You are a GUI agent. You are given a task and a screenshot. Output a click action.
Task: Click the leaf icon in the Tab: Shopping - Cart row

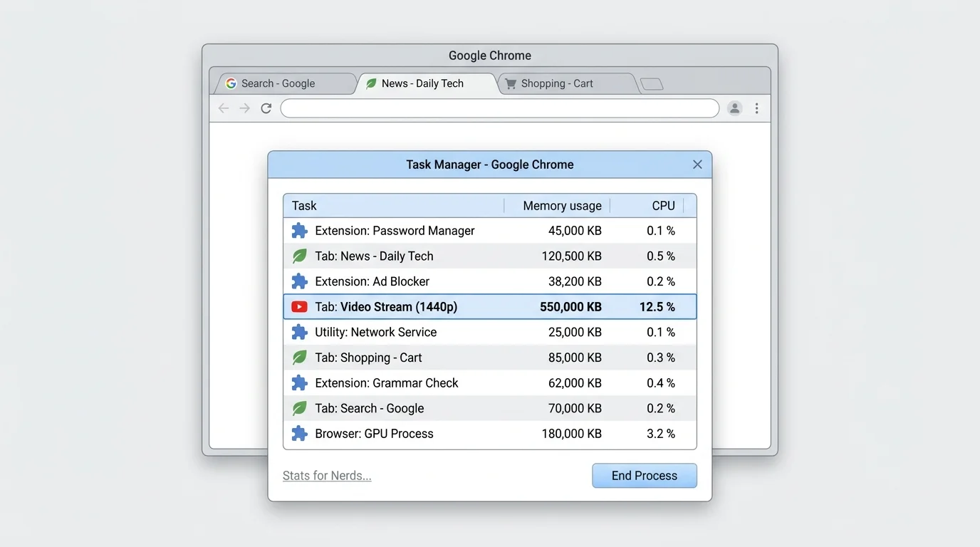point(299,358)
